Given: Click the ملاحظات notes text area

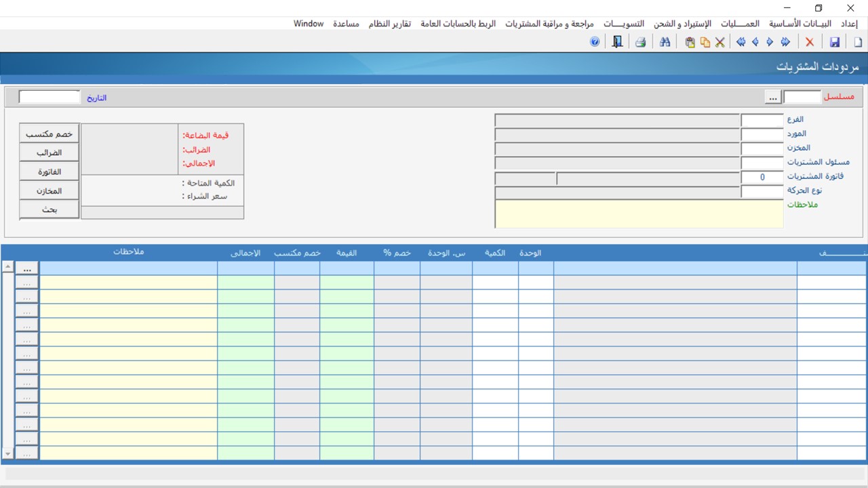Looking at the screenshot, I should click(639, 214).
